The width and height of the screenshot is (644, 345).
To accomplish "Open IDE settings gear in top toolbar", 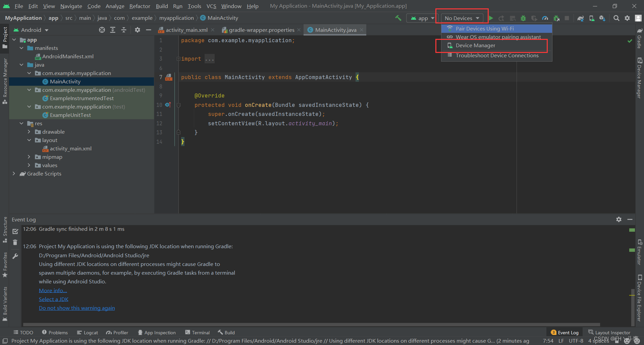I will point(627,18).
